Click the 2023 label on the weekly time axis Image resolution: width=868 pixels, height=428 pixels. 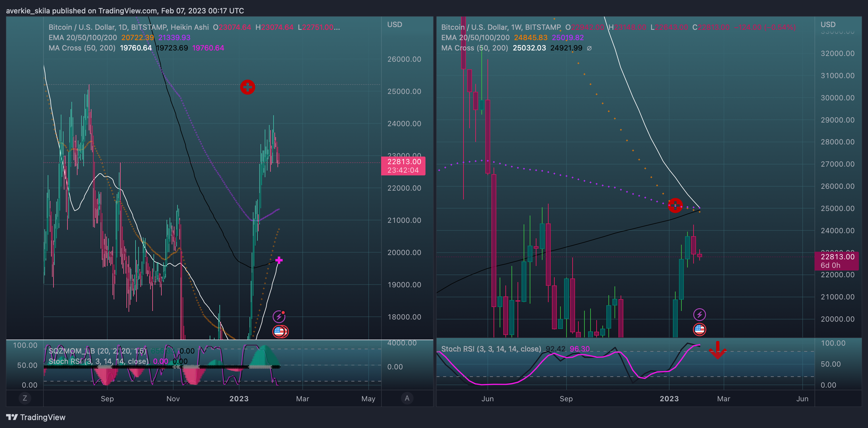coord(669,399)
